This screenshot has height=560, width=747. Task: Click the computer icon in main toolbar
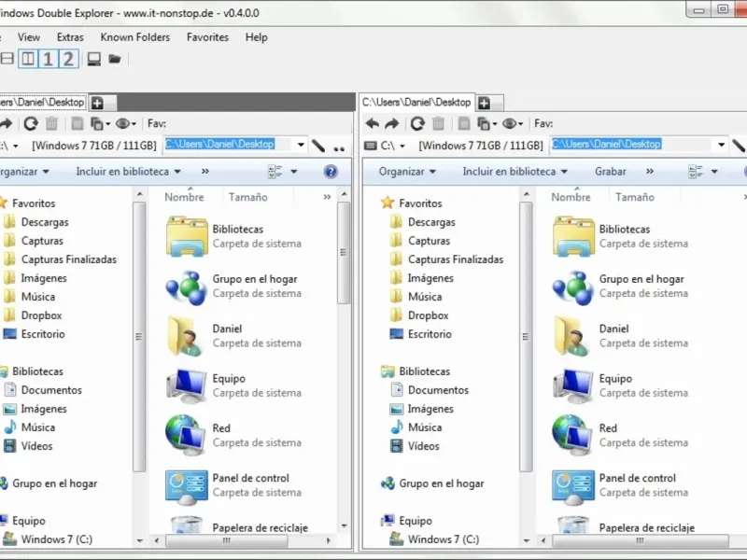94,59
